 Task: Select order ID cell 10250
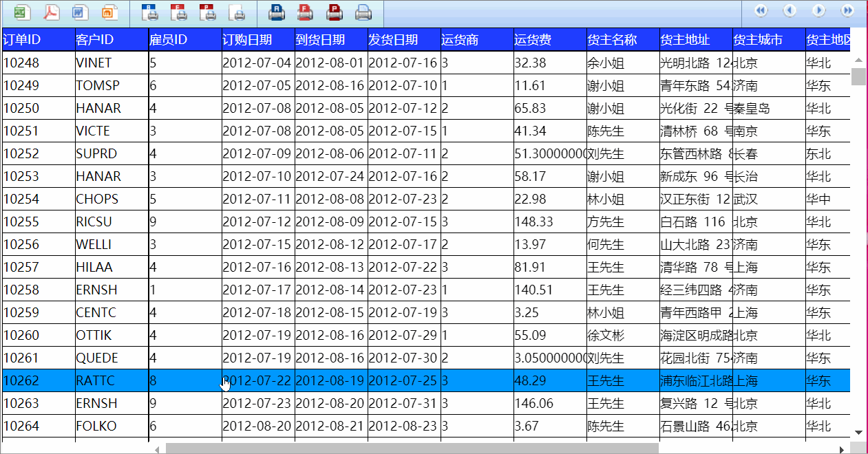38,108
